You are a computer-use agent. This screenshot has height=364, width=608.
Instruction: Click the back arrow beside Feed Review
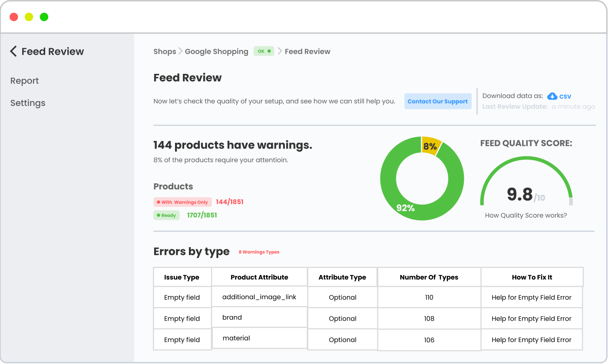pyautogui.click(x=13, y=51)
